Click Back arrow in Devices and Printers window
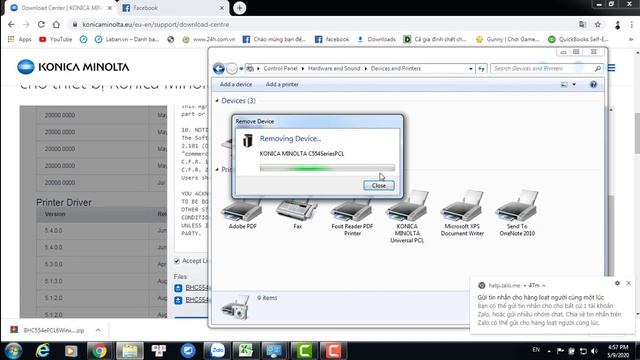 219,69
